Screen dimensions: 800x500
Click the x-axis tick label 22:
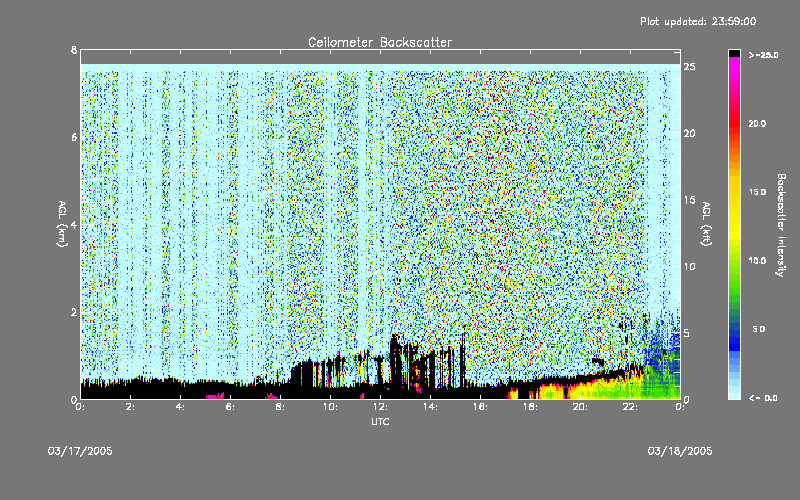(630, 407)
